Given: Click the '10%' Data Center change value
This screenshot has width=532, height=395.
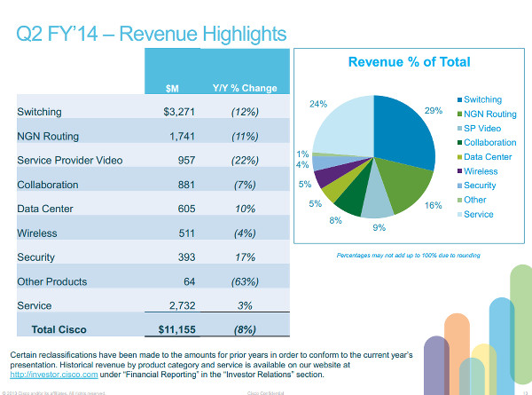Looking at the screenshot, I should 246,209.
